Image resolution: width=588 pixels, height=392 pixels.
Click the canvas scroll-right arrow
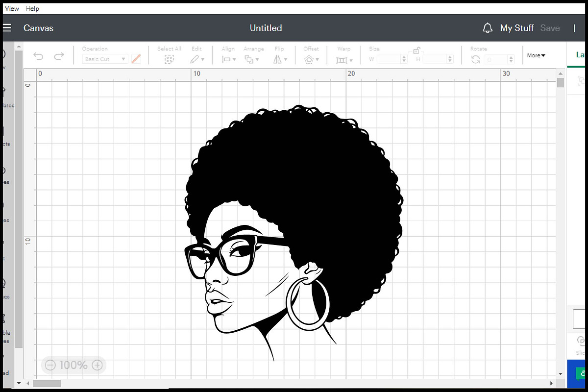point(552,383)
